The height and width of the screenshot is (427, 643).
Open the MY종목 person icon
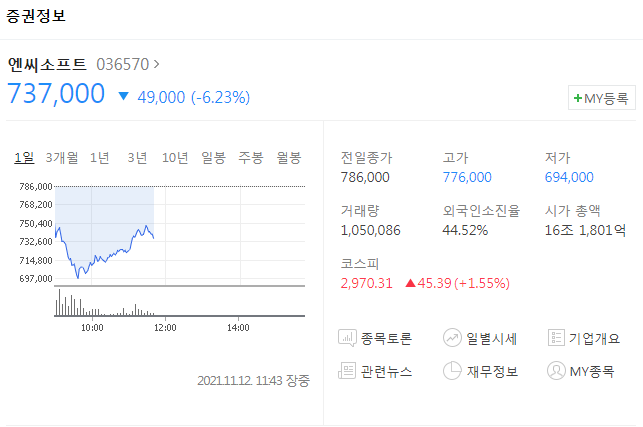(557, 371)
